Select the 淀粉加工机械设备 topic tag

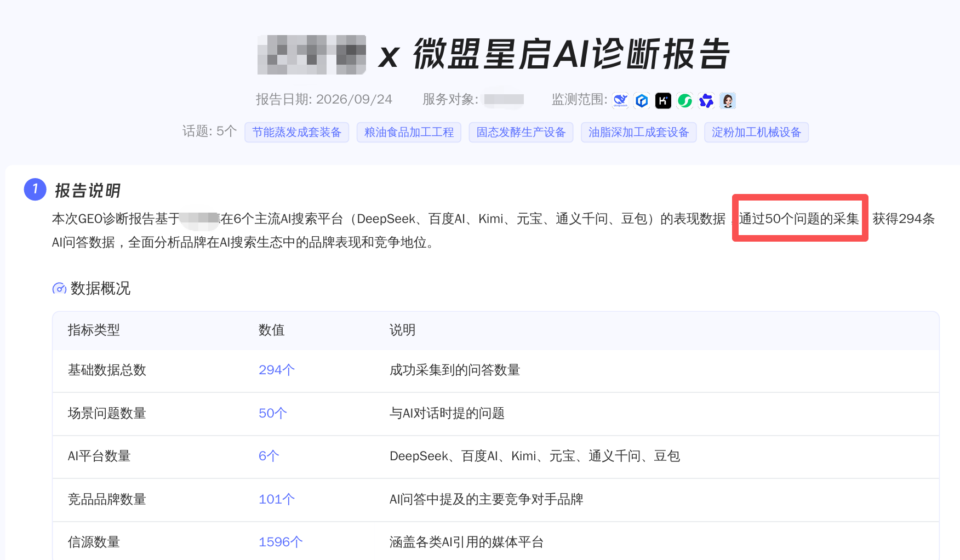coord(756,132)
